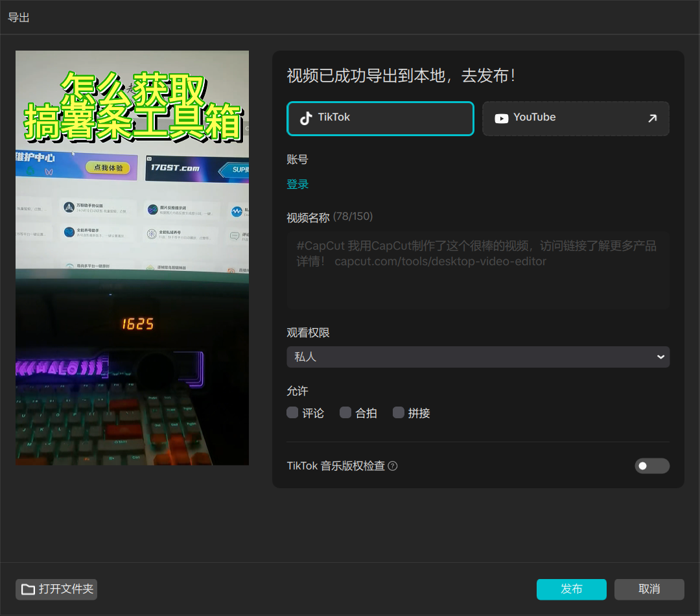Image resolution: width=700 pixels, height=616 pixels.
Task: Click the TikTok logo icon
Action: [x=306, y=118]
